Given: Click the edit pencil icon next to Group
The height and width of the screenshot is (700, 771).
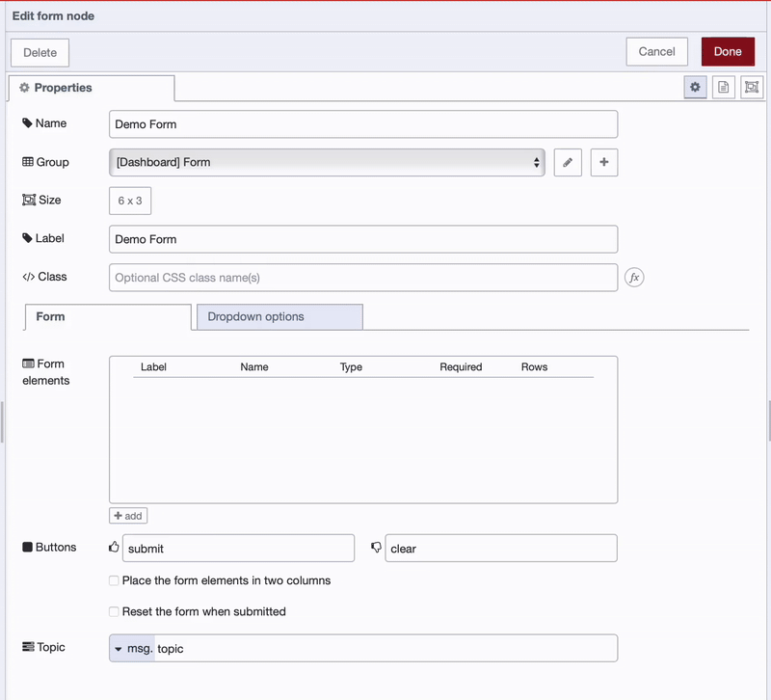Looking at the screenshot, I should [x=568, y=162].
